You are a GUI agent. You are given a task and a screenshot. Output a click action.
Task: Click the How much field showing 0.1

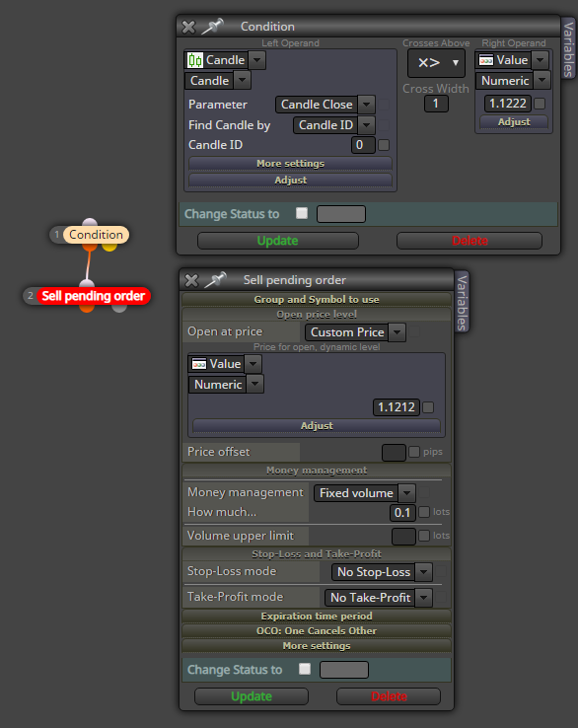[402, 513]
